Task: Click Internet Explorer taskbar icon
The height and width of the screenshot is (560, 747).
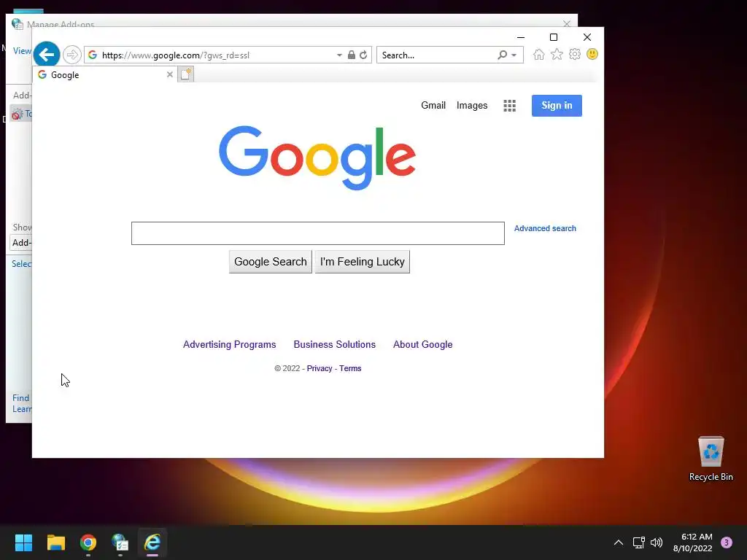Action: (152, 542)
